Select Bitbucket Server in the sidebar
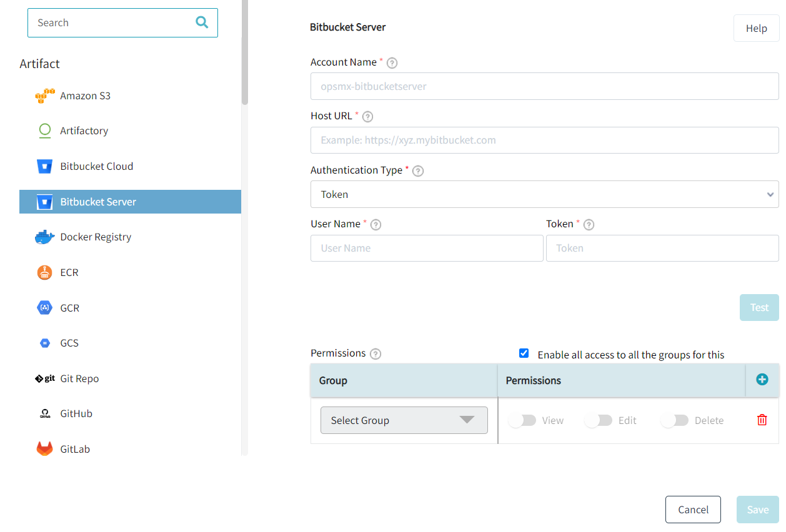 [x=98, y=201]
